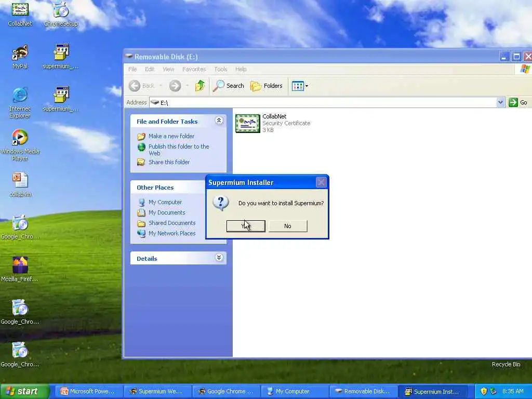Click the Removable Disk (E:) title bar drive icon
532x399 pixels.
pyautogui.click(x=129, y=56)
